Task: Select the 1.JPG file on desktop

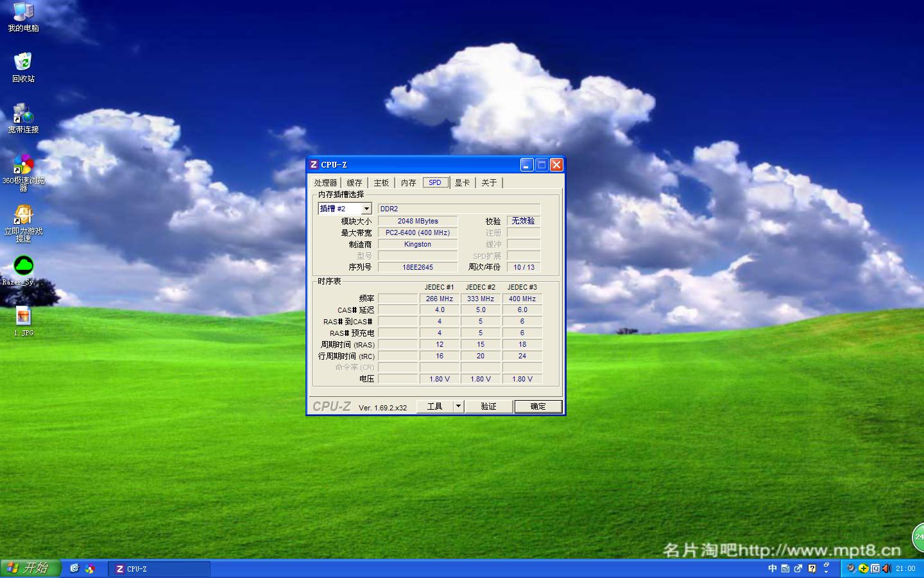Action: point(23,321)
